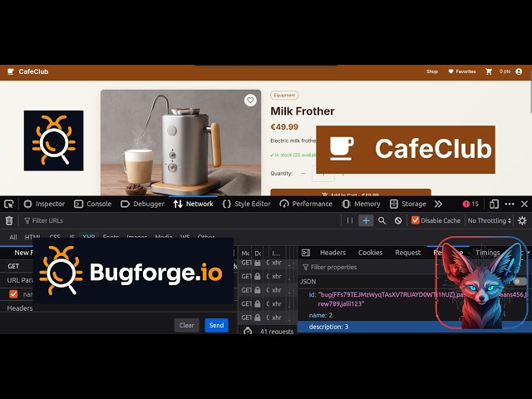Select the Other filter type
The width and height of the screenshot is (532, 399).
206,236
